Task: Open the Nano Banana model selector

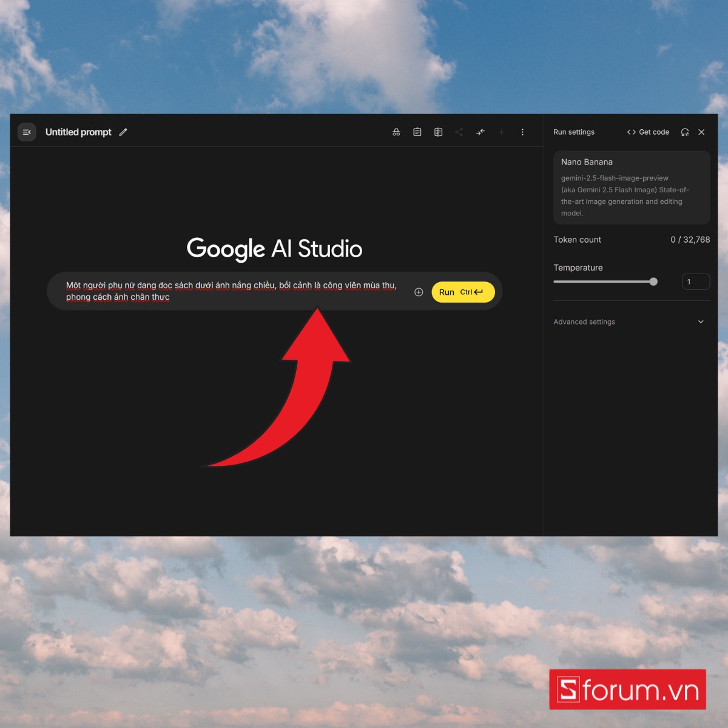Action: click(631, 187)
